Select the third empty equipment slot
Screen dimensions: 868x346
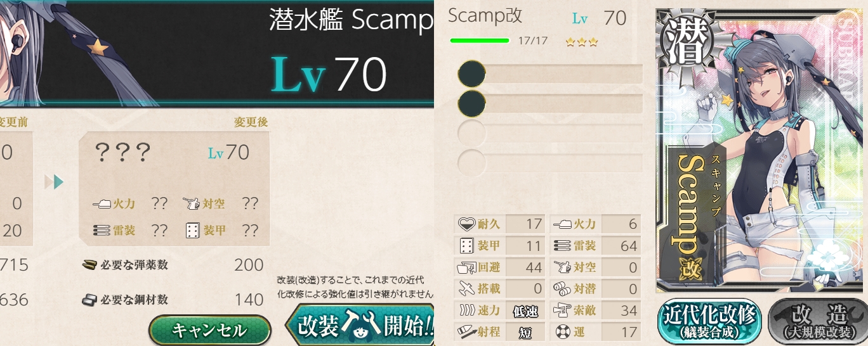pyautogui.click(x=549, y=132)
